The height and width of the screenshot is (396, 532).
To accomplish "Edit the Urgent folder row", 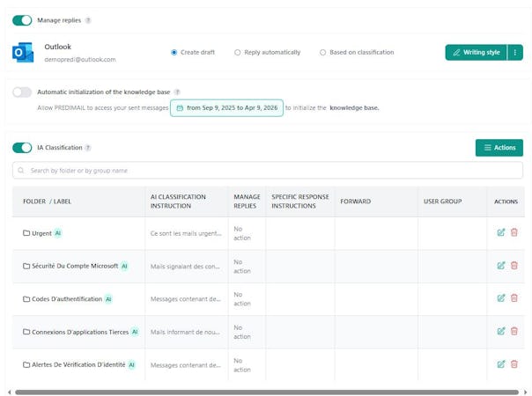I will [501, 232].
